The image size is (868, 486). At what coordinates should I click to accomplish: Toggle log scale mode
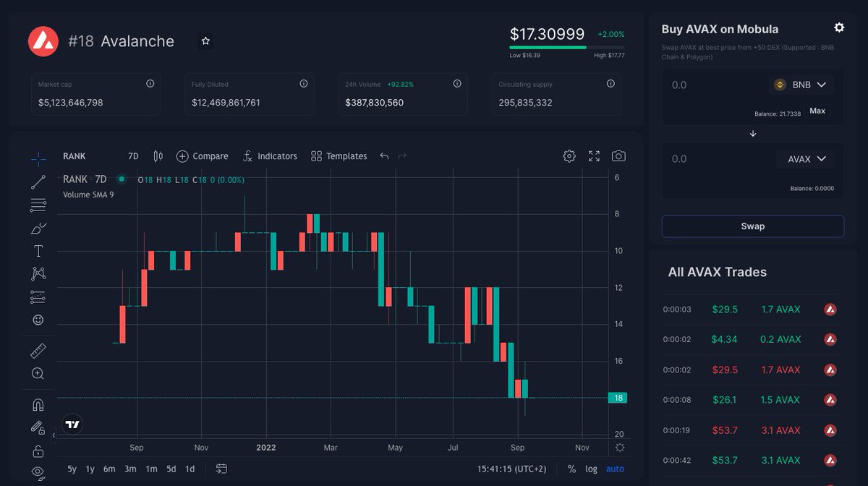pos(591,469)
